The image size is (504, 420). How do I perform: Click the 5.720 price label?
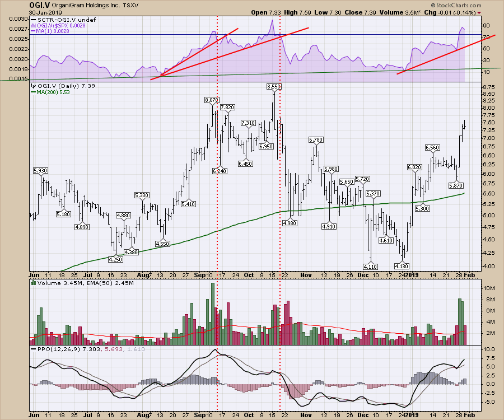362,179
